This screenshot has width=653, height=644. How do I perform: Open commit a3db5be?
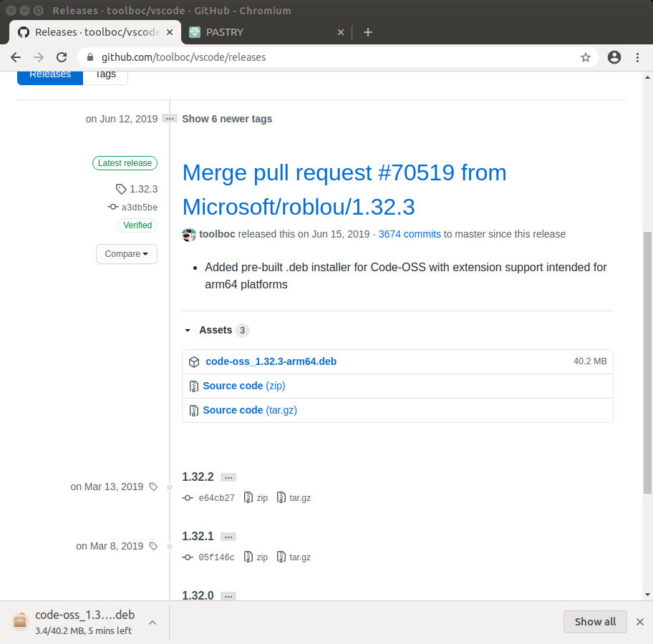click(140, 208)
